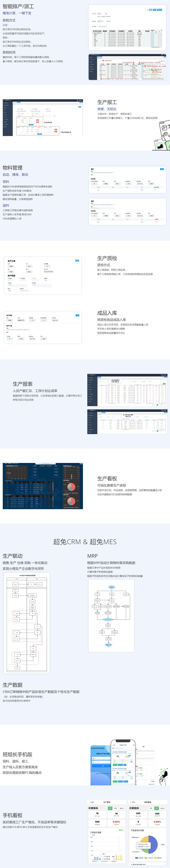
Task: Open 查看>> link in 工序执行进度
Action: [x=122, y=830]
